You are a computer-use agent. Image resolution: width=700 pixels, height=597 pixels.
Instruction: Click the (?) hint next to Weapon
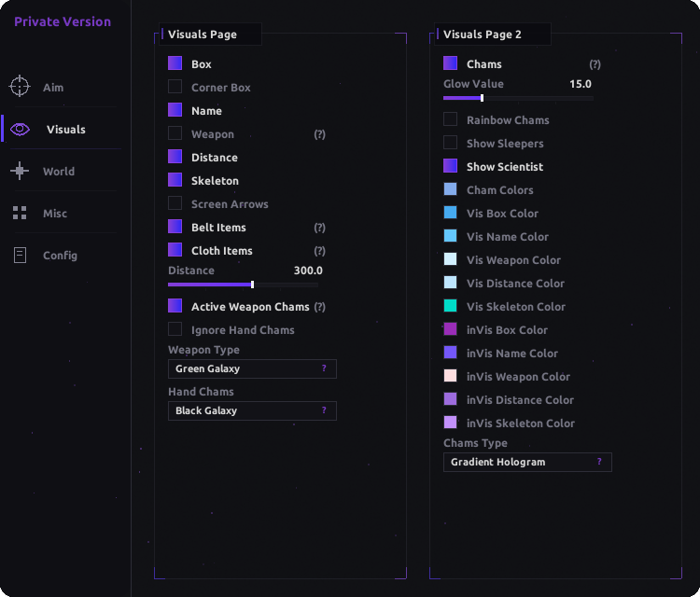pos(319,134)
